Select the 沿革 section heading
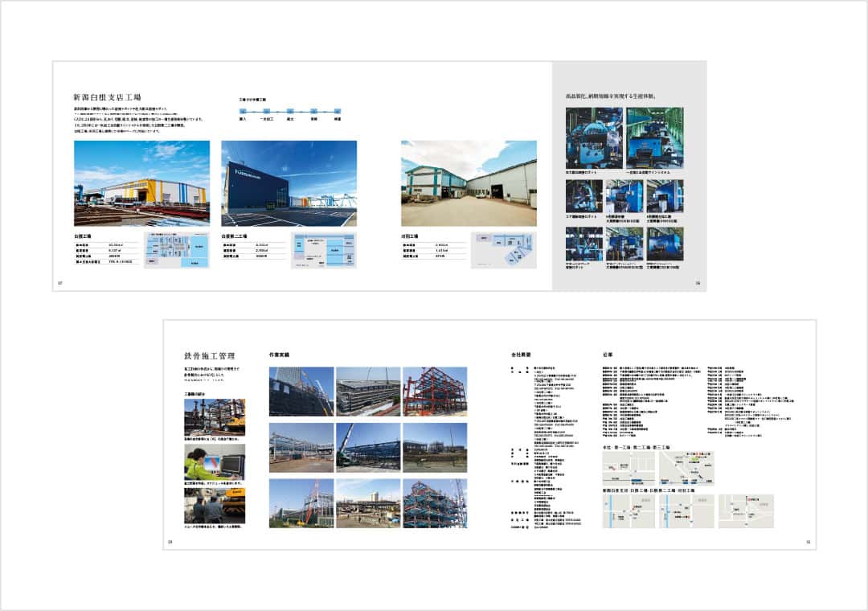 pos(608,355)
